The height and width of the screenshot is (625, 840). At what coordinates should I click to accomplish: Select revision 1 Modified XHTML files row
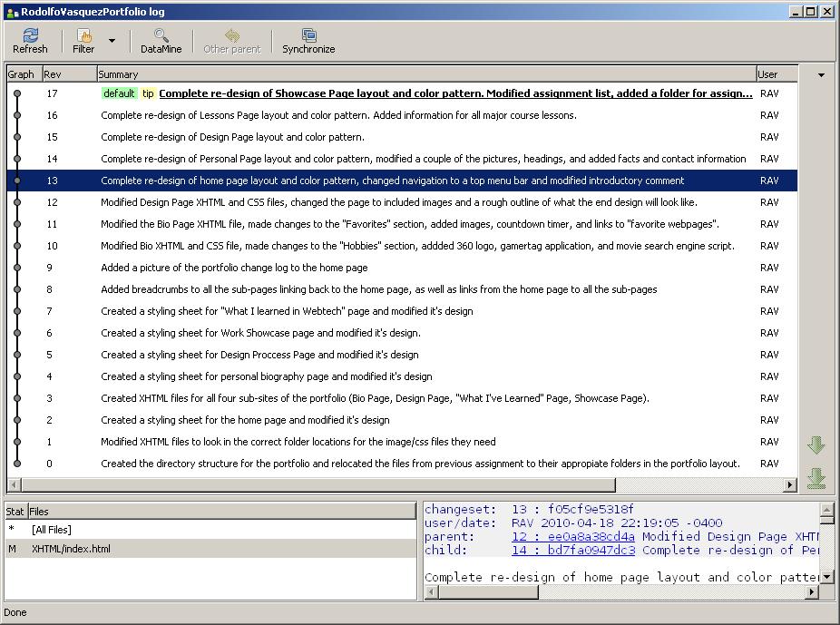[402, 442]
